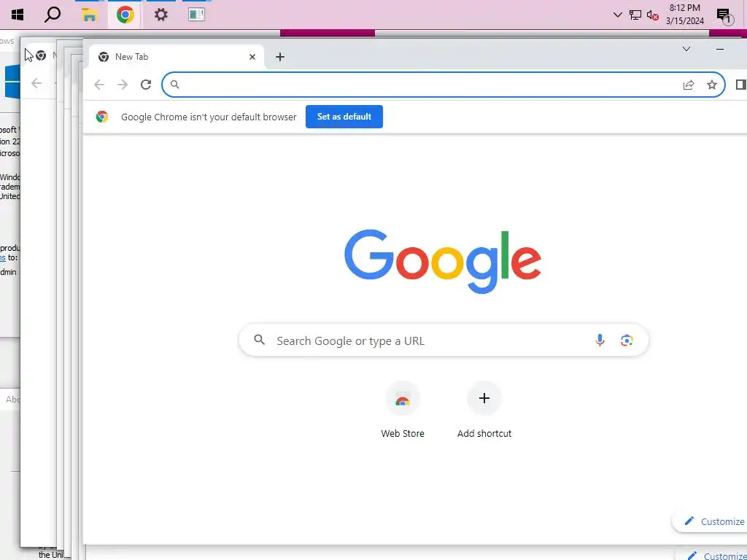Toggle the Chrome side panel
747x560 pixels.
[740, 85]
